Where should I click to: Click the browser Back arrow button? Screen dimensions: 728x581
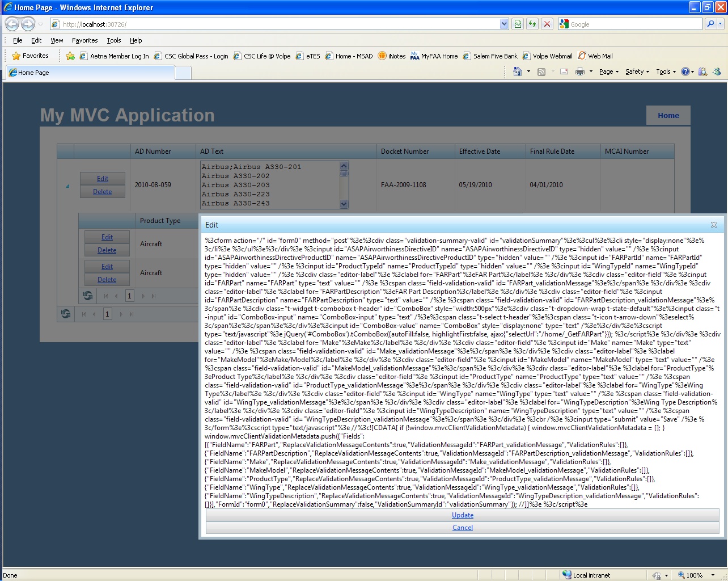[x=12, y=24]
